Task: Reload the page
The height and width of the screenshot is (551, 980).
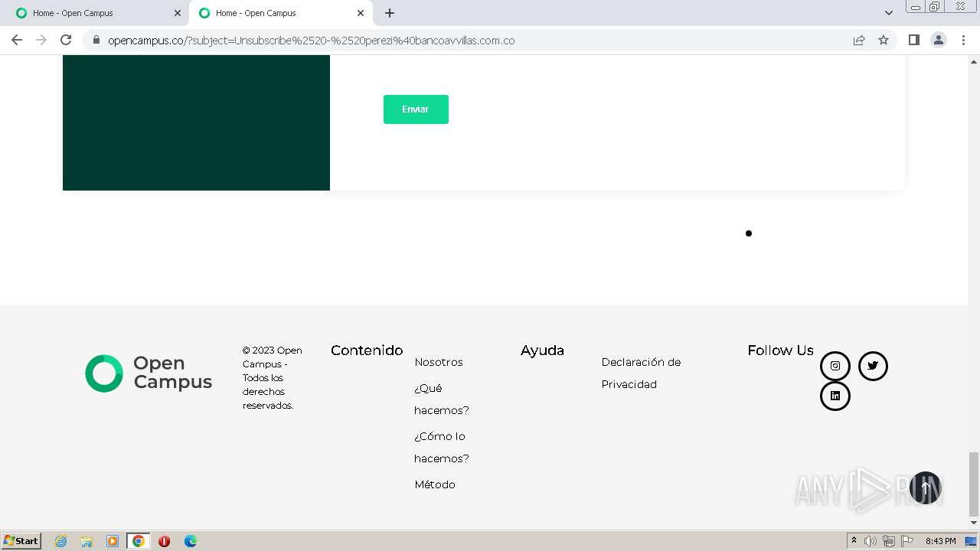Action: pyautogui.click(x=66, y=40)
